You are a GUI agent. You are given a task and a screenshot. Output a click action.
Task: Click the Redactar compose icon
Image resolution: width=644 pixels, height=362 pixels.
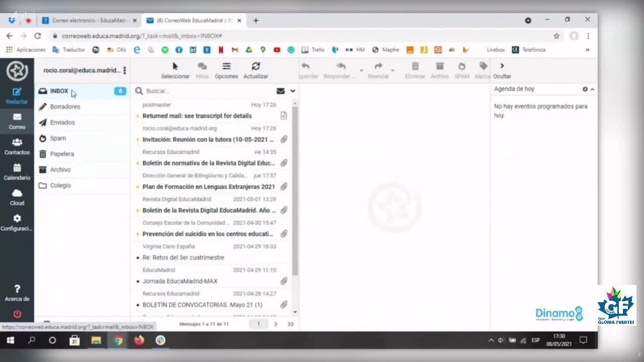click(x=17, y=96)
